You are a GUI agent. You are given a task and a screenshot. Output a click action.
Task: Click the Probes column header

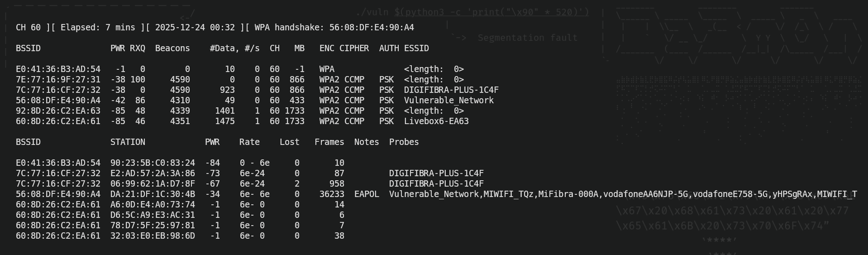(404, 142)
